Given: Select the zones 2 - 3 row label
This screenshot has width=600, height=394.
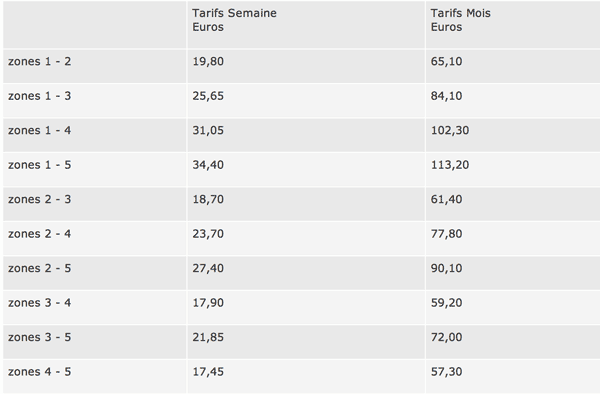Looking at the screenshot, I should 39,199.
